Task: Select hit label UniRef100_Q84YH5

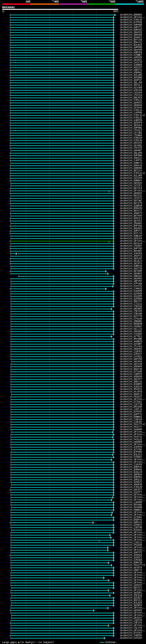Action: (131, 50)
